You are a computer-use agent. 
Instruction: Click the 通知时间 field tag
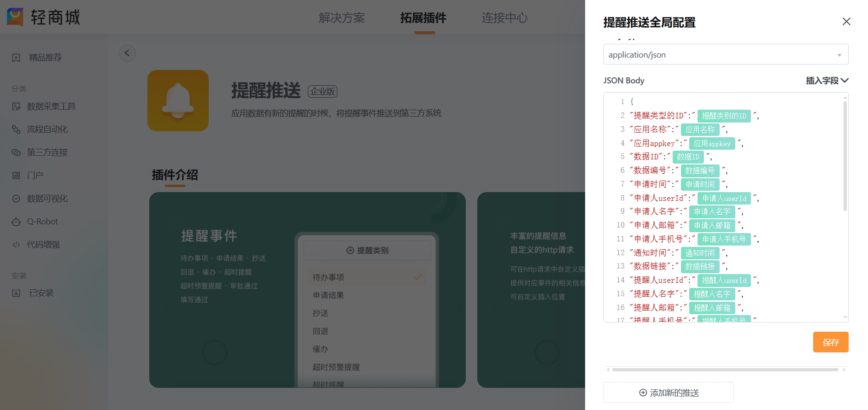(x=700, y=253)
